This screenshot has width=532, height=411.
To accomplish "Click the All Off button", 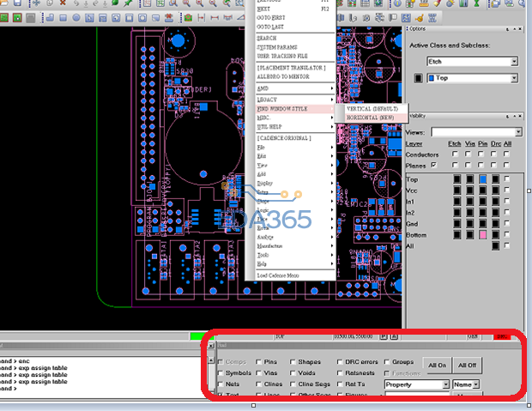I will click(x=467, y=366).
